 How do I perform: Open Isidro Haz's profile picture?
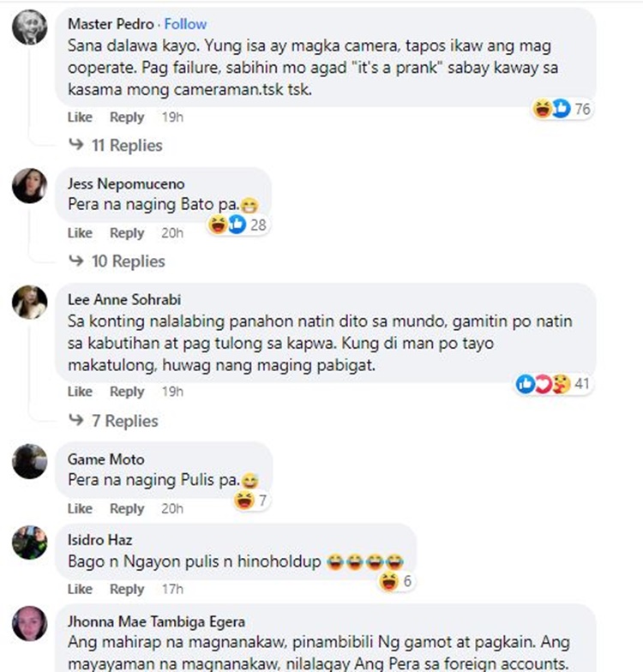pyautogui.click(x=29, y=543)
